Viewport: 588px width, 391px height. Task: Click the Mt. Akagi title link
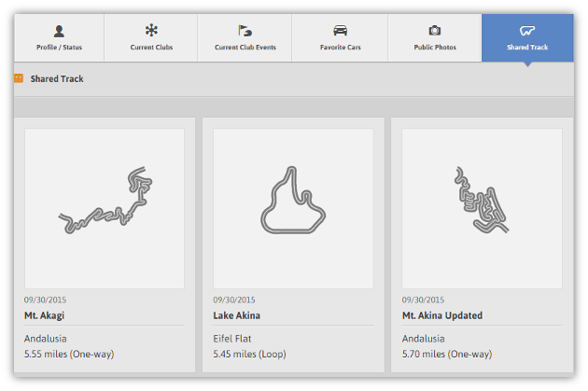click(44, 315)
